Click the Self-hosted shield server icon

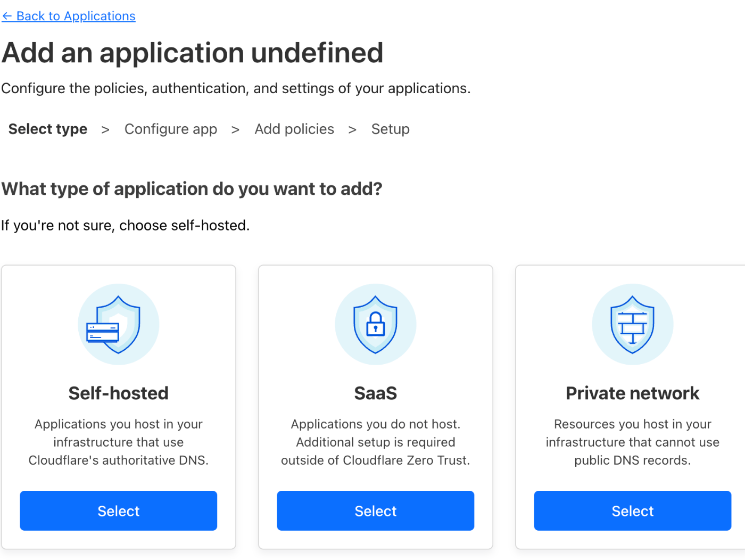pos(118,324)
